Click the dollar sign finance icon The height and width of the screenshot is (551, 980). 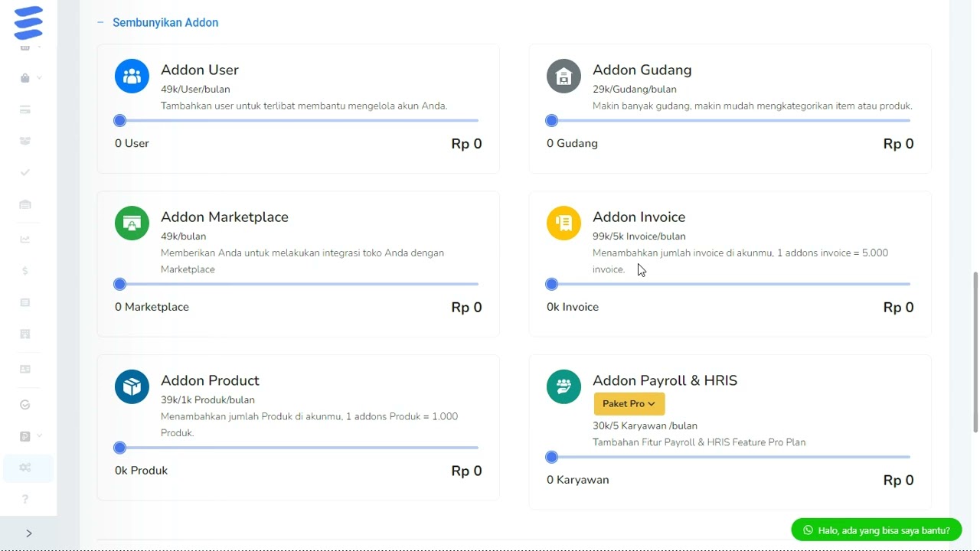tap(25, 271)
